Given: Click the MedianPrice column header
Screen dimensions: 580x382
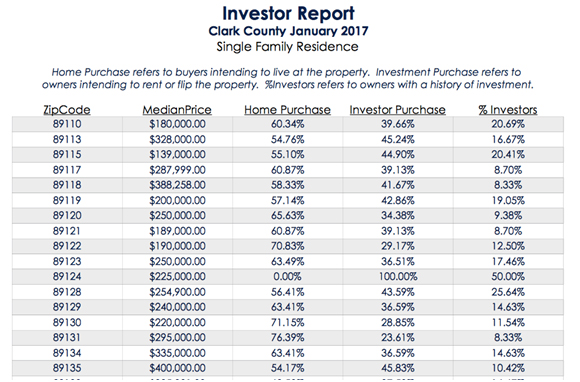Looking at the screenshot, I should [177, 110].
